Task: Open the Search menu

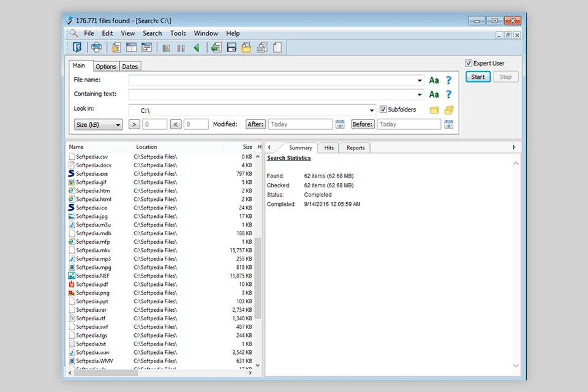Action: 153,34
